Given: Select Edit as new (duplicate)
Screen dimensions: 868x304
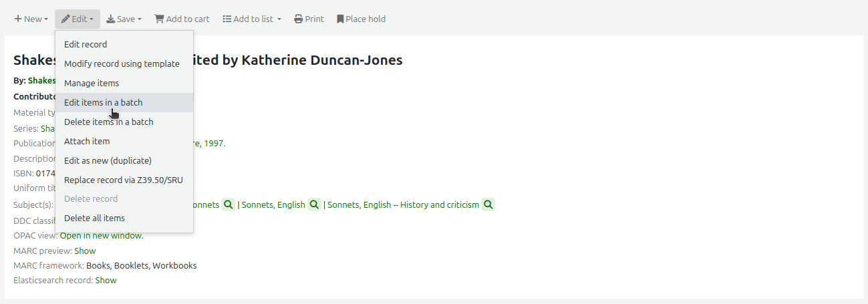Looking at the screenshot, I should pyautogui.click(x=108, y=161).
